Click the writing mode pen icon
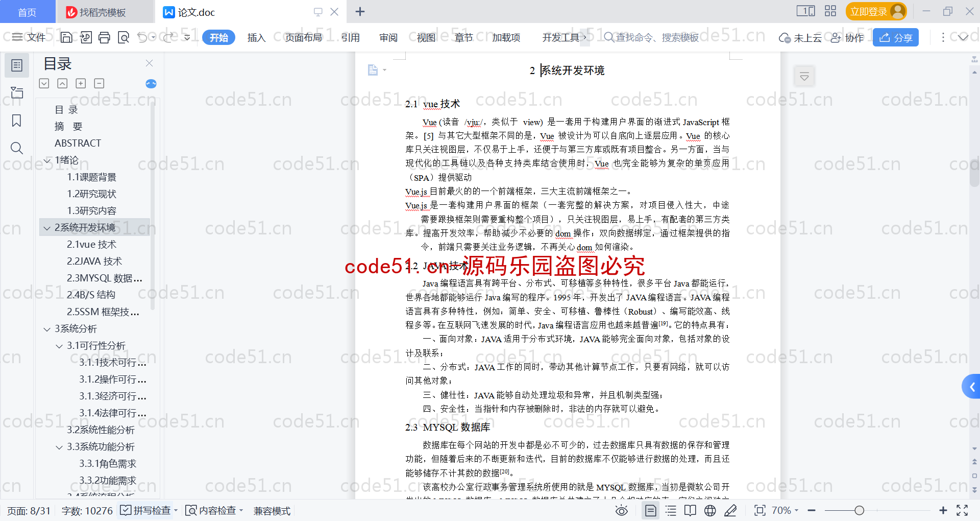980x521 pixels. tap(730, 510)
